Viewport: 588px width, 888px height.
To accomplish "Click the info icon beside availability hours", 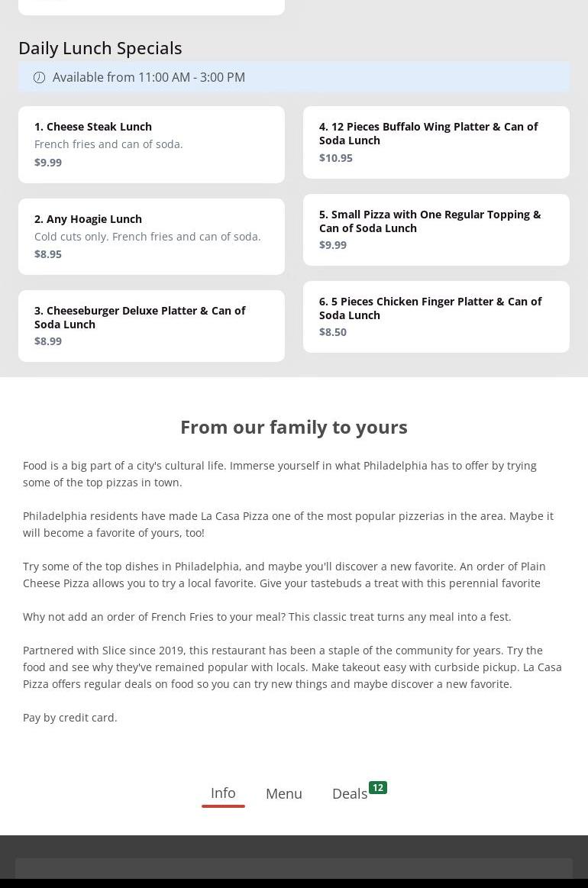I will pyautogui.click(x=39, y=77).
